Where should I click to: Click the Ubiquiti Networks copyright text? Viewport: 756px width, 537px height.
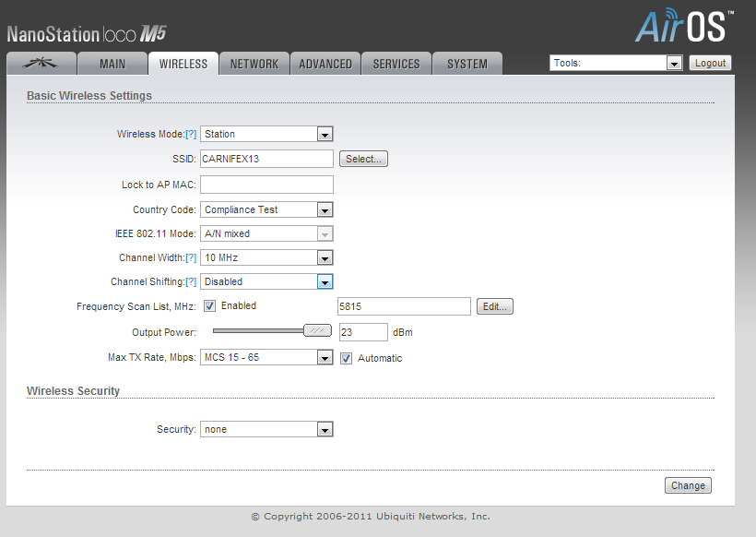pos(371,517)
